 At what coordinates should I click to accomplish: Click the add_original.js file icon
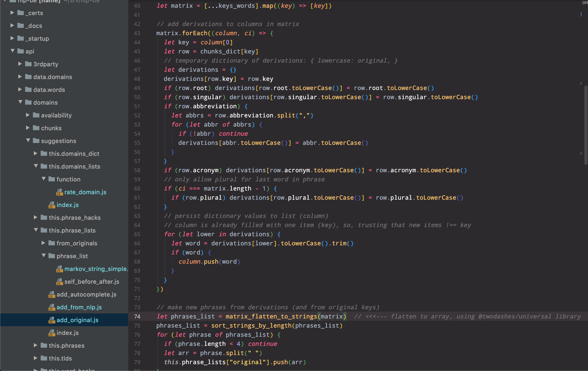coord(51,320)
